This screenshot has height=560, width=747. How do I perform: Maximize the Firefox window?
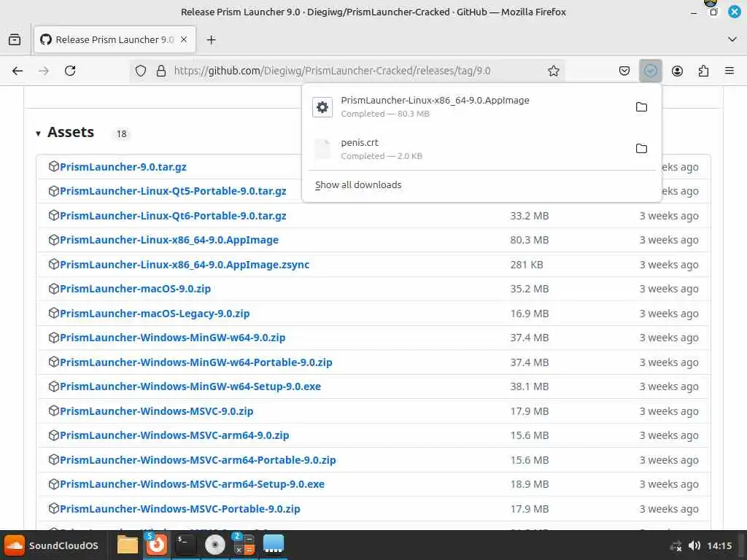coord(713,12)
